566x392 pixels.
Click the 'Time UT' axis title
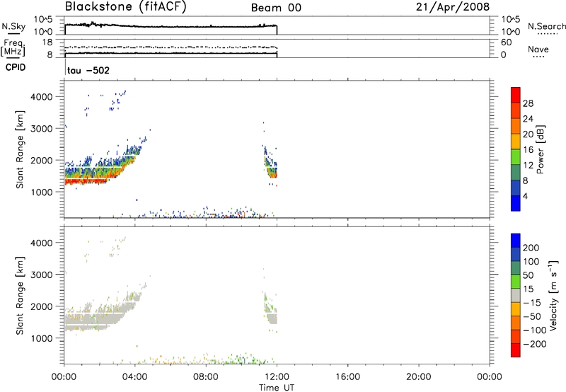click(x=277, y=388)
